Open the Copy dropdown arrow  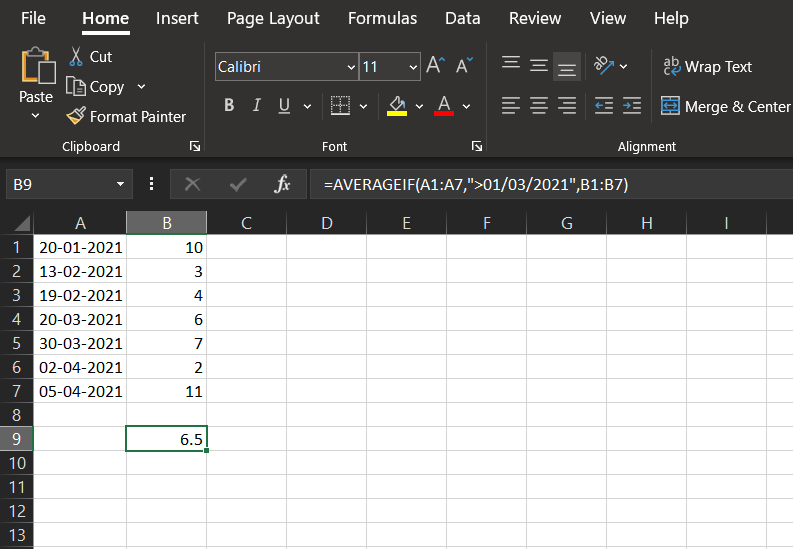pos(142,86)
